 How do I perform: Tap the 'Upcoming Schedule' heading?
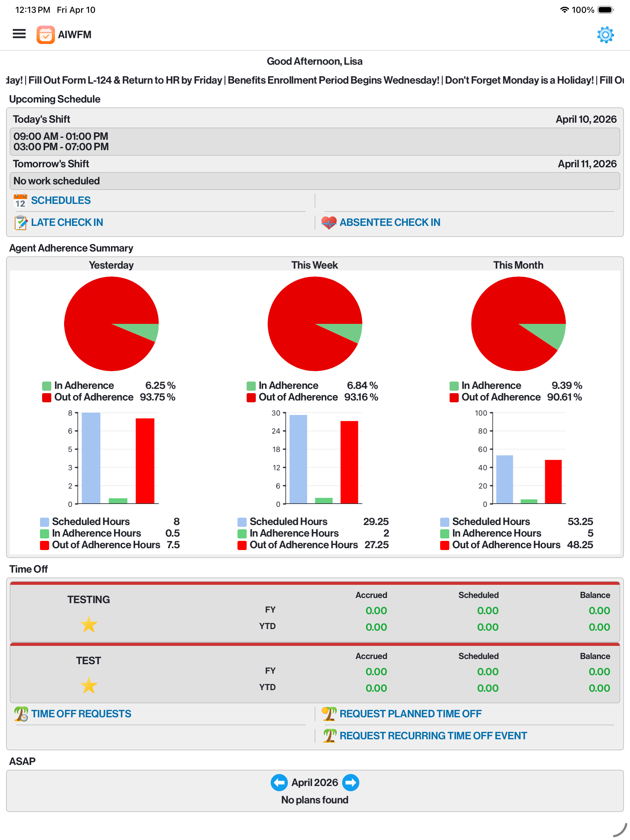(55, 99)
